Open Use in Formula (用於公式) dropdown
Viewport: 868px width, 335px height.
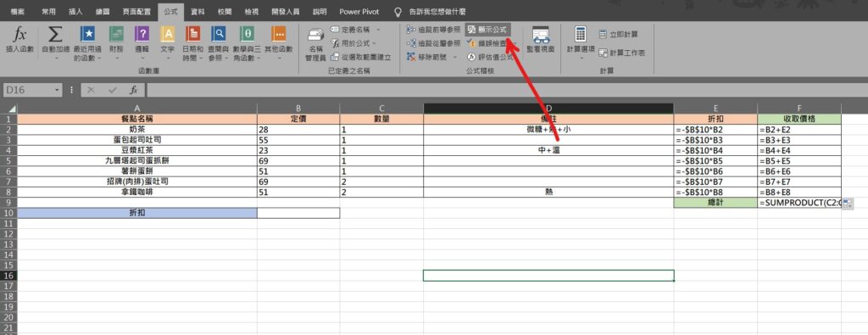click(x=353, y=42)
